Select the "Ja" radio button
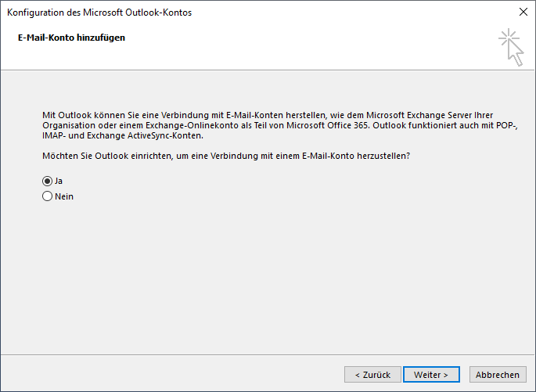This screenshot has width=536, height=392. 47,181
